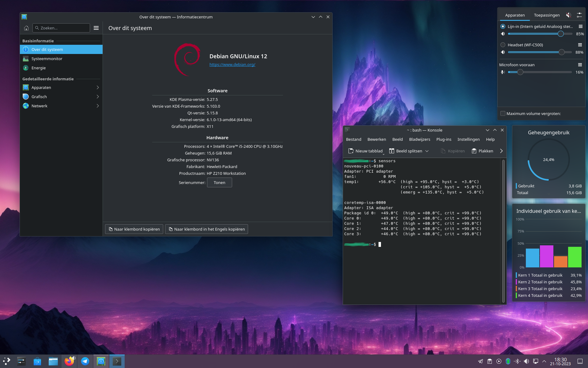Select the Konsole taskbar entry

click(117, 361)
